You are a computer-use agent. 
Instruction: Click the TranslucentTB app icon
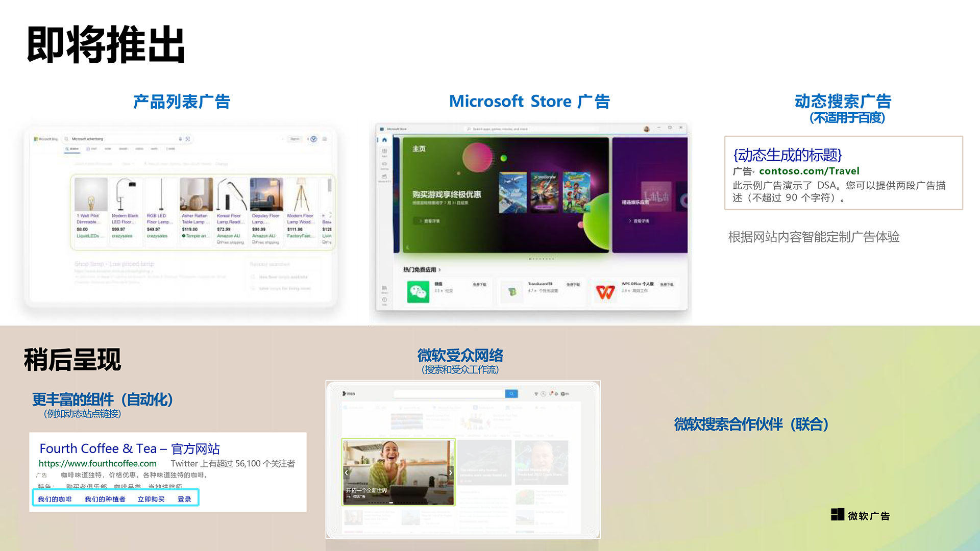(x=512, y=292)
